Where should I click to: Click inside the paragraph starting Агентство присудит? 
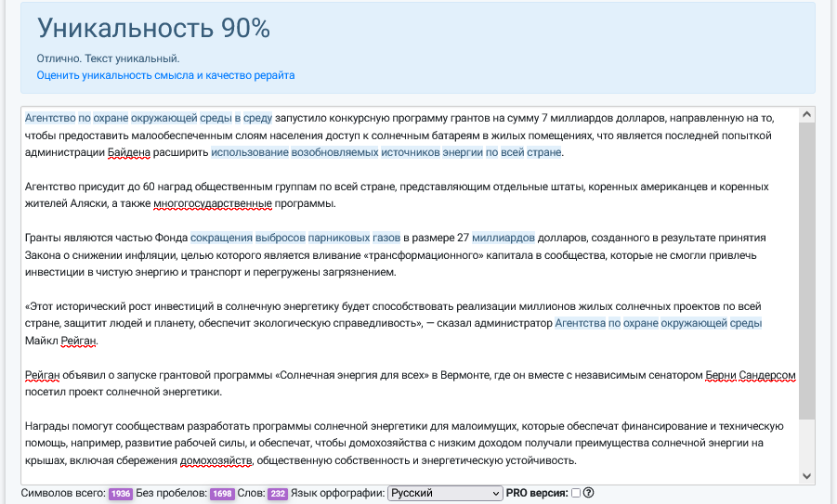397,195
